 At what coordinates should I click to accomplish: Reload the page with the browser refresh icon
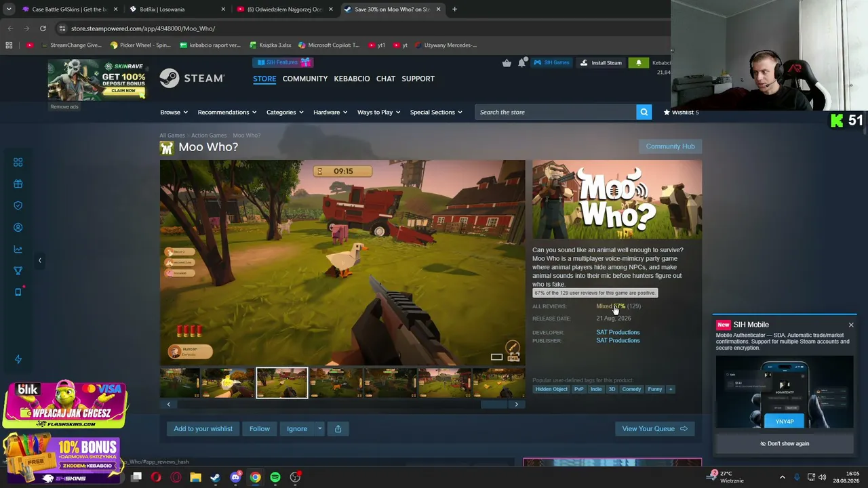pyautogui.click(x=43, y=28)
